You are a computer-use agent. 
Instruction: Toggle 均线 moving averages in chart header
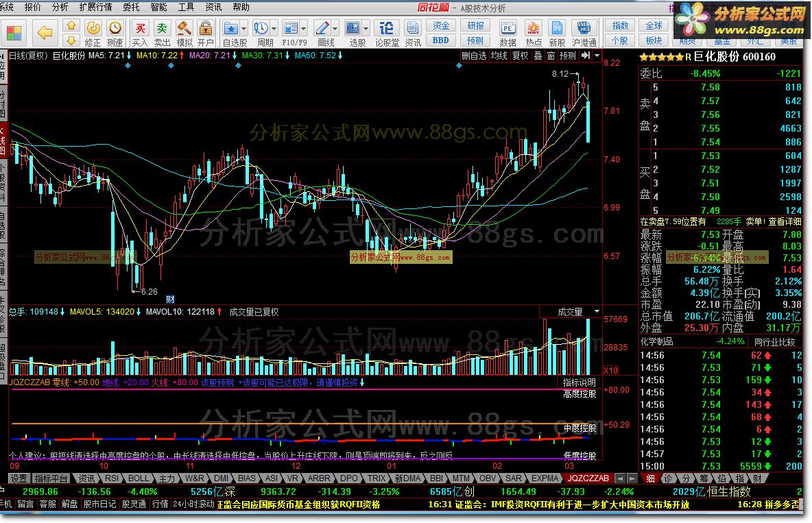click(x=499, y=56)
